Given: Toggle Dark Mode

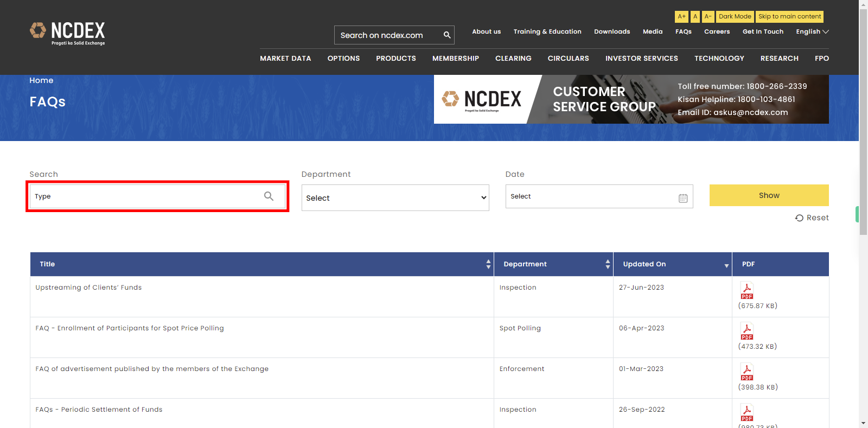Looking at the screenshot, I should pos(735,17).
